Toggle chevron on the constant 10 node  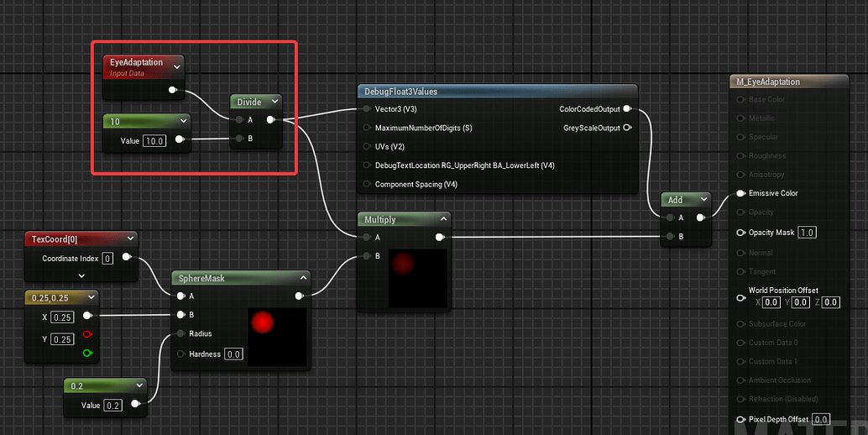(x=183, y=121)
